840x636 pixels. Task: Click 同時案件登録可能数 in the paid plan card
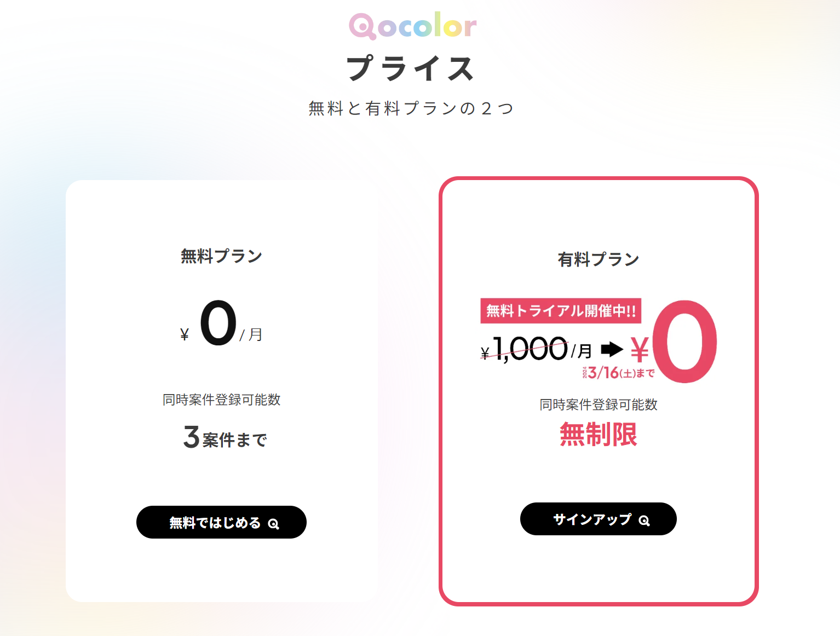(598, 405)
